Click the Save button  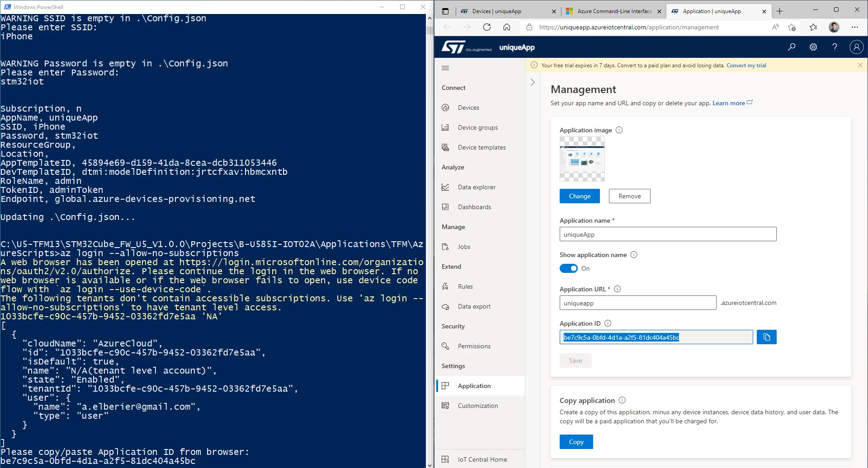(576, 360)
